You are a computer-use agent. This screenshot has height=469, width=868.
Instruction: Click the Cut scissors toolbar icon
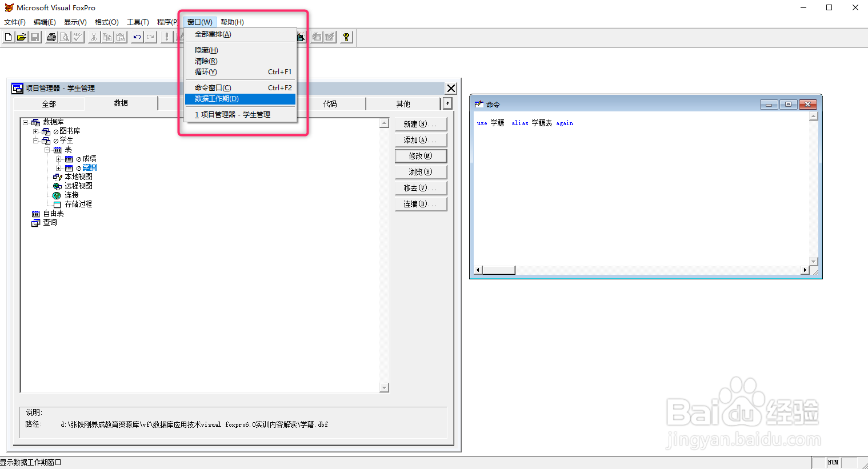[x=94, y=37]
